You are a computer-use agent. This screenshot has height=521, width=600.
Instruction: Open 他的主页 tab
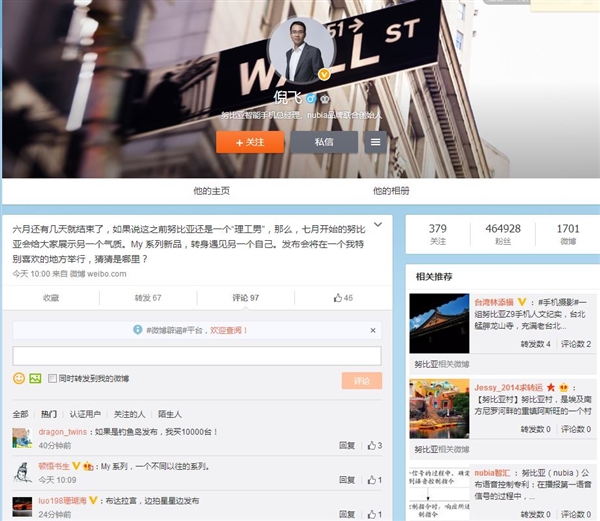[x=211, y=190]
